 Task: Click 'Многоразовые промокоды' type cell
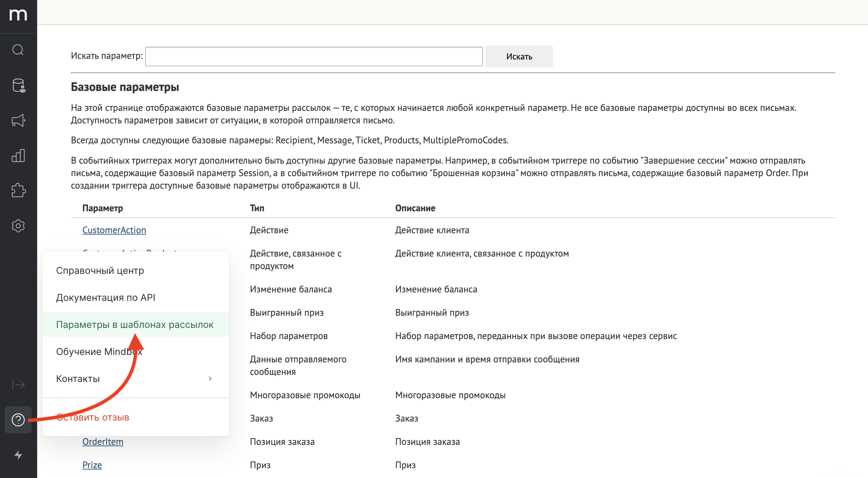pos(305,395)
